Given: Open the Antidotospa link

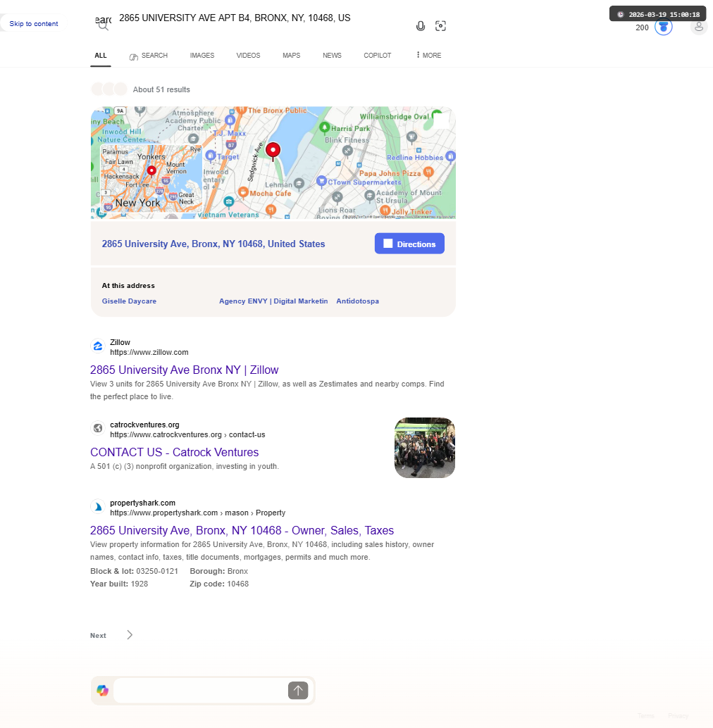Looking at the screenshot, I should [x=358, y=301].
